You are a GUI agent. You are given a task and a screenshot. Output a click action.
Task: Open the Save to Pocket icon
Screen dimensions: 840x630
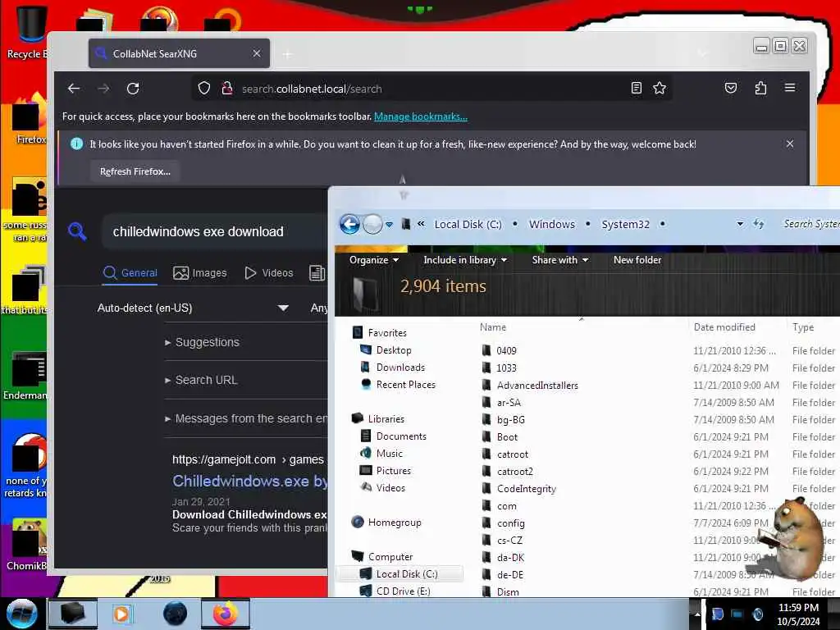[x=731, y=88]
